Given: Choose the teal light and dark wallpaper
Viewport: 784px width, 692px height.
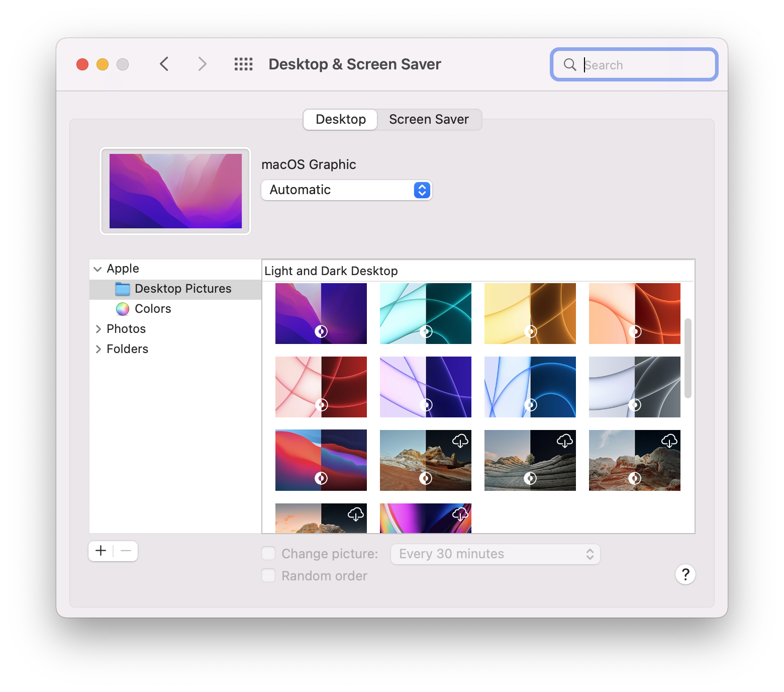Looking at the screenshot, I should tap(425, 313).
